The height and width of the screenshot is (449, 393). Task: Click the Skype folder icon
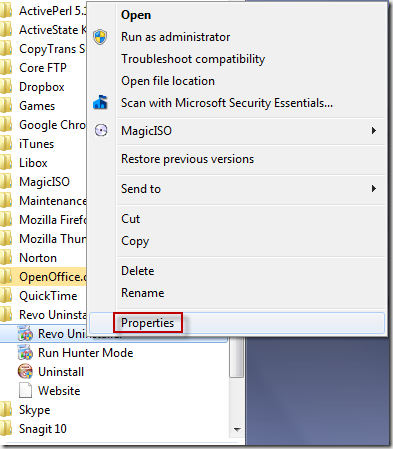pos(6,410)
